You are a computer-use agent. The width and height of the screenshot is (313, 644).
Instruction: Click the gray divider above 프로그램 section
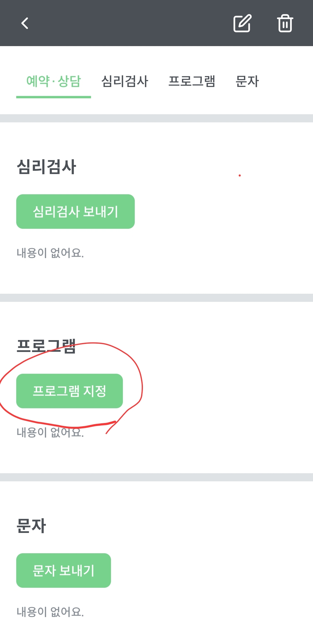[156, 298]
